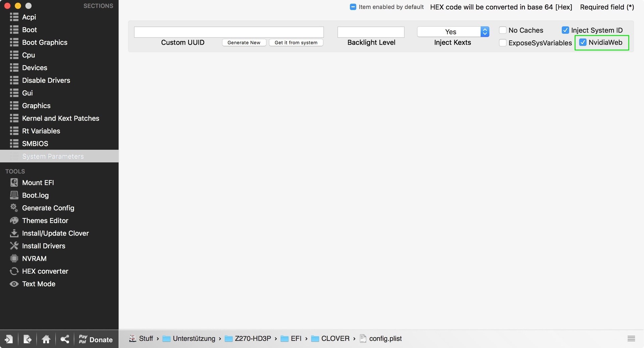Enable the ExposeSysVariables checkbox

coord(503,43)
